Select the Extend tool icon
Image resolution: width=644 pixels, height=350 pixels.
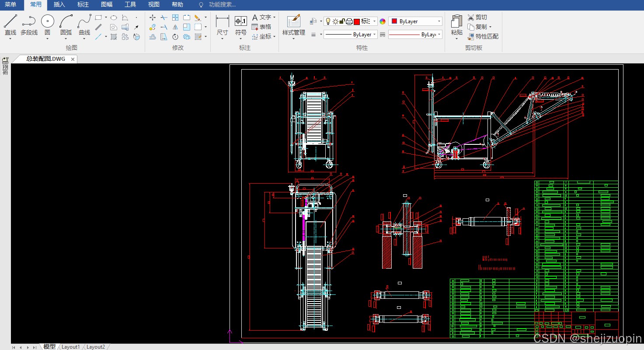(164, 27)
